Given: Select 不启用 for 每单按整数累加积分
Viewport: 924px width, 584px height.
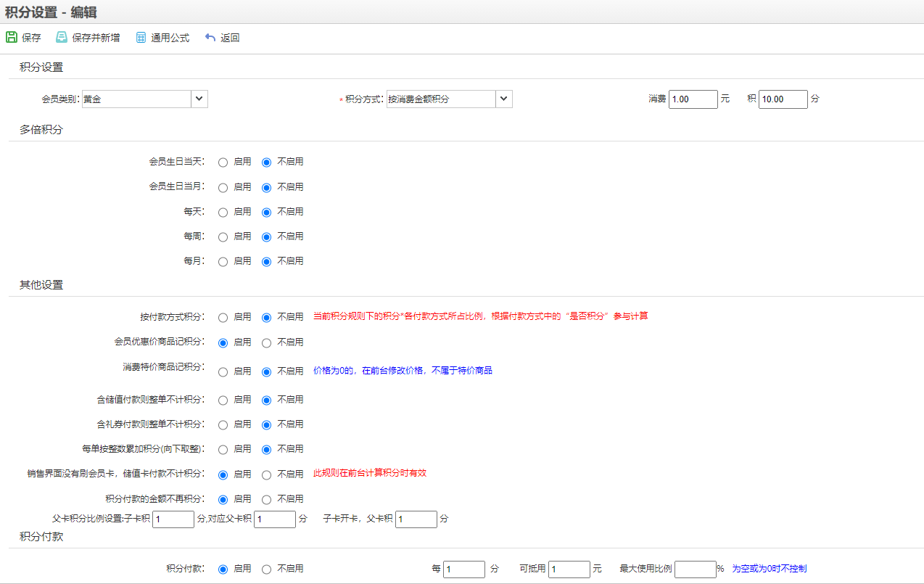Looking at the screenshot, I should (267, 449).
